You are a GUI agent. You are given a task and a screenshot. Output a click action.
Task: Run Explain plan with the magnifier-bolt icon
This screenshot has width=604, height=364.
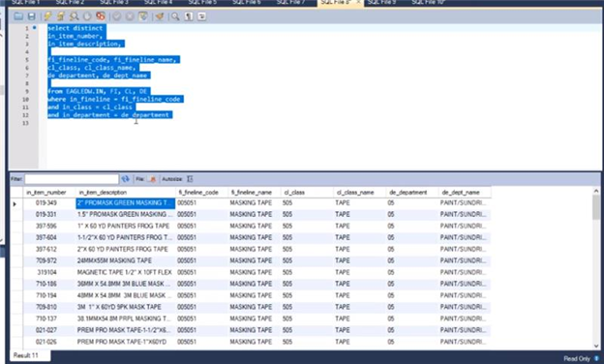point(74,16)
